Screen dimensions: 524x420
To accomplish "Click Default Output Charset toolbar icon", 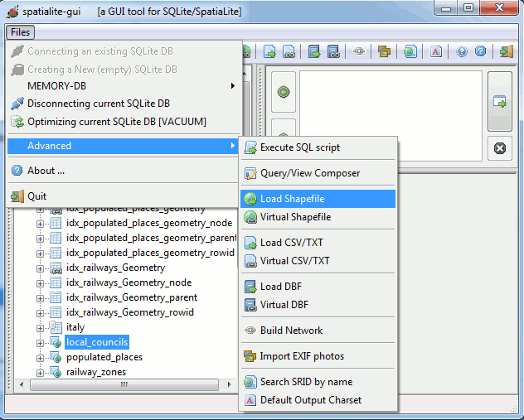I will [x=436, y=51].
